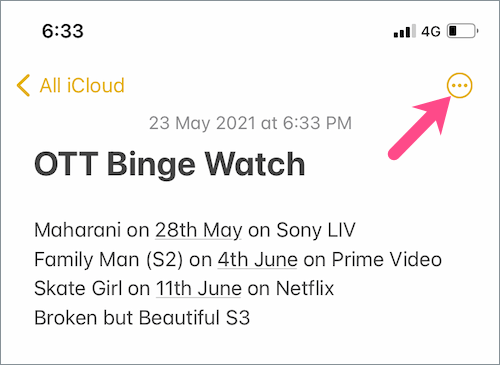Tap the word Netflix in note
This screenshot has height=365, width=500.
click(305, 289)
